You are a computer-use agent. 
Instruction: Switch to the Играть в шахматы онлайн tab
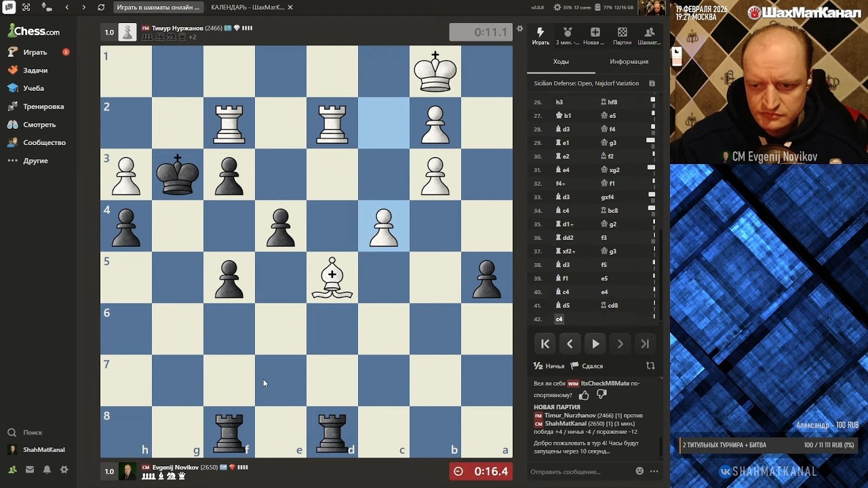tap(158, 7)
